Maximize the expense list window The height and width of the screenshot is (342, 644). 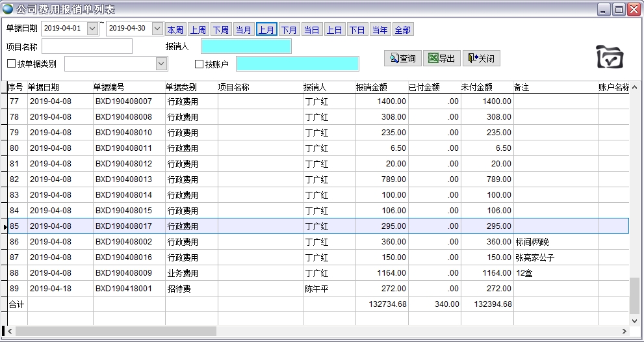[x=619, y=9]
